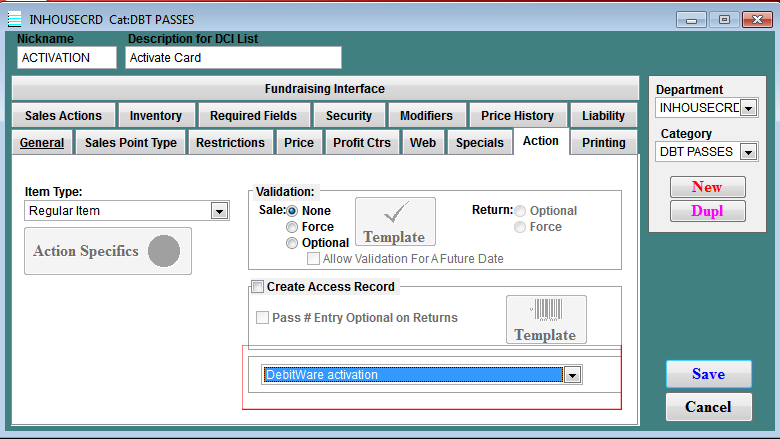780x439 pixels.
Task: Maximize the INHOUSECRD window
Action: 724,20
